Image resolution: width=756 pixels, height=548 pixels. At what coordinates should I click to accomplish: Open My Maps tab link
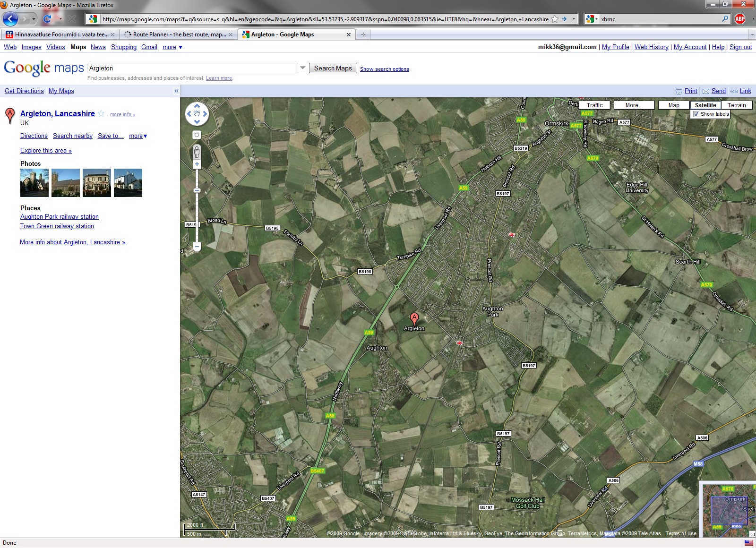click(x=61, y=91)
